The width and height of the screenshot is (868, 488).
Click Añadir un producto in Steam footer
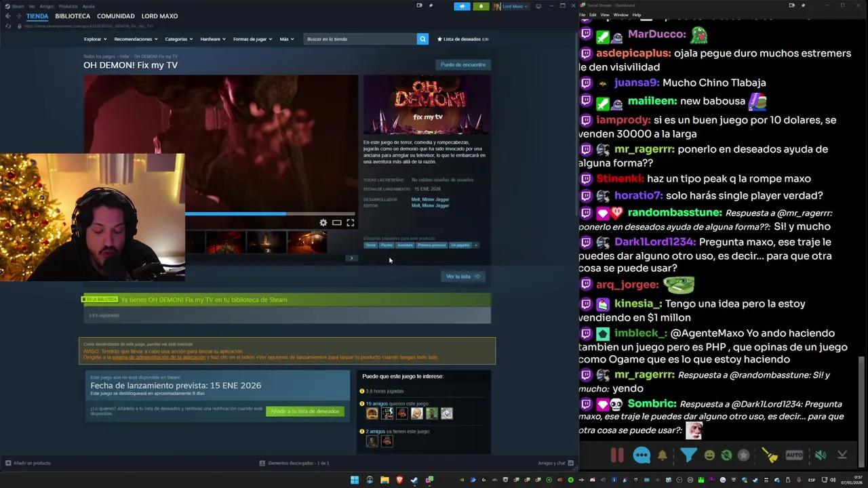pos(28,463)
